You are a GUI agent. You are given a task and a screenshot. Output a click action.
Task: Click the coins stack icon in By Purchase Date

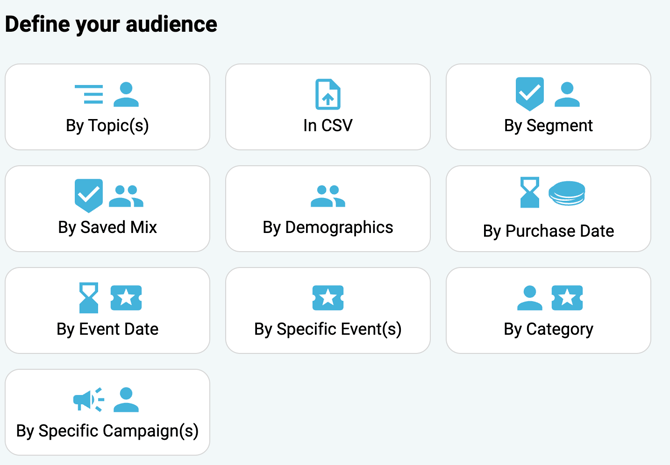click(x=566, y=194)
